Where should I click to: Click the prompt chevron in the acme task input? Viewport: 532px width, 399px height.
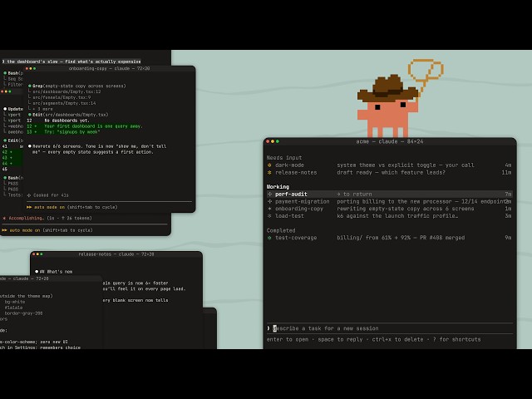coord(268,328)
